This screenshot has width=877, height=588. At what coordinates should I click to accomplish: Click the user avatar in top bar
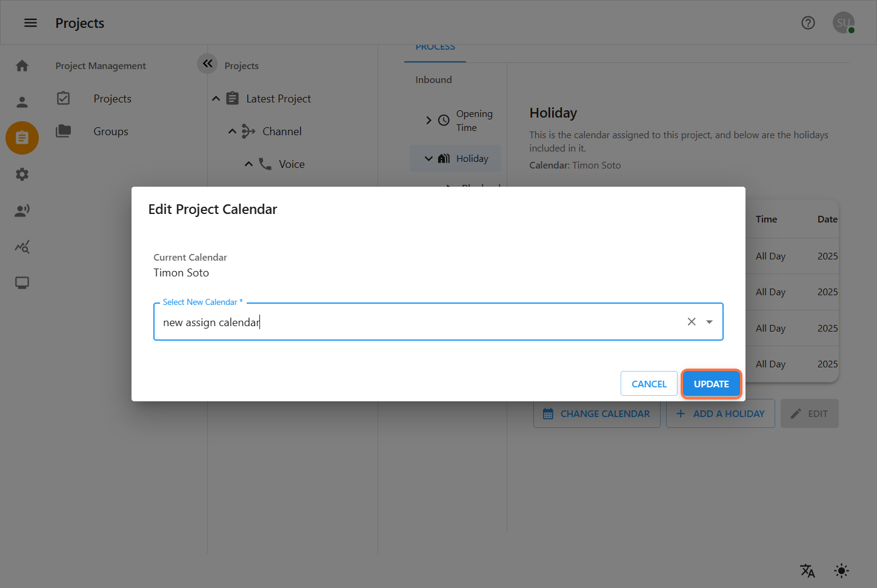tap(843, 23)
